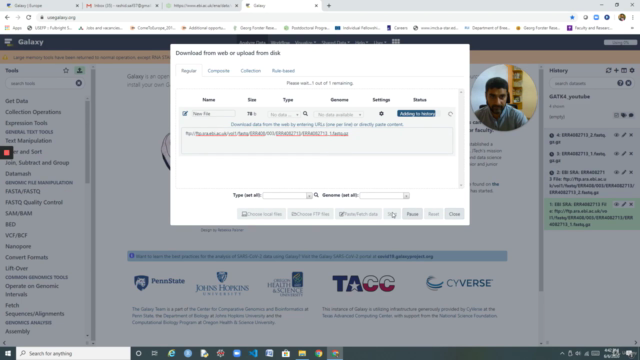
Task: Expand the Text Manipulation section
Action: tap(29, 140)
